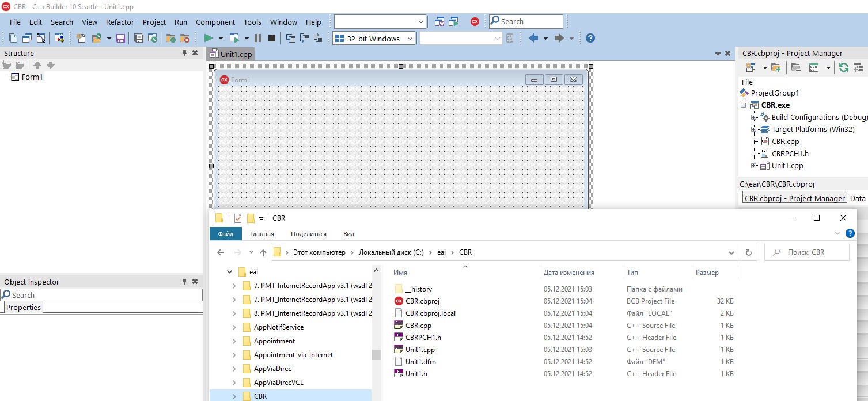Click the IDE Search box in toolbar
This screenshot has height=401, width=868.
point(526,21)
